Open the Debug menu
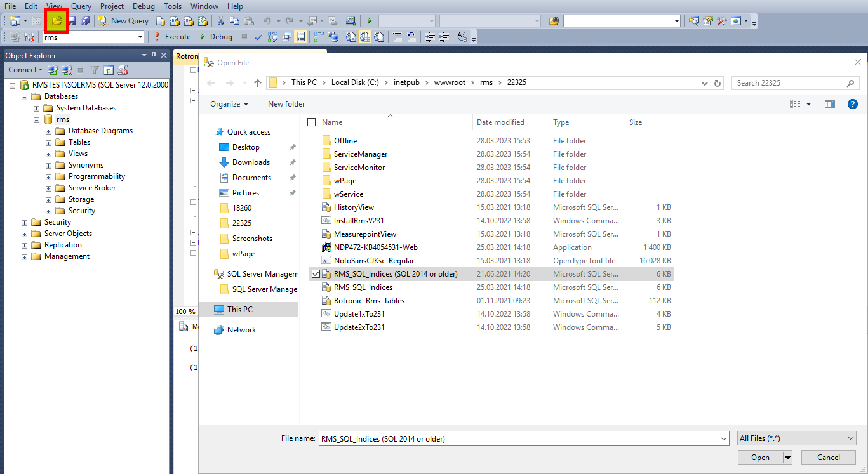The height and width of the screenshot is (474, 868). tap(144, 6)
